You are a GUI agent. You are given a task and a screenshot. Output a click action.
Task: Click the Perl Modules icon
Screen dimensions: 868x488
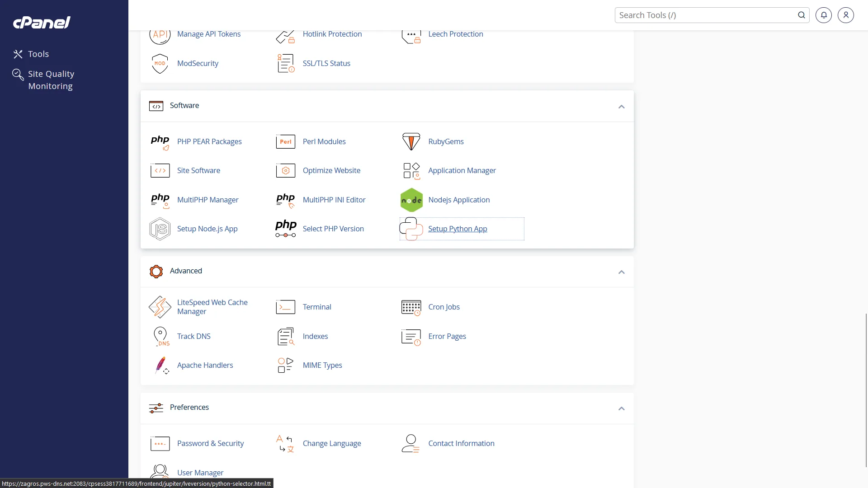coord(285,142)
